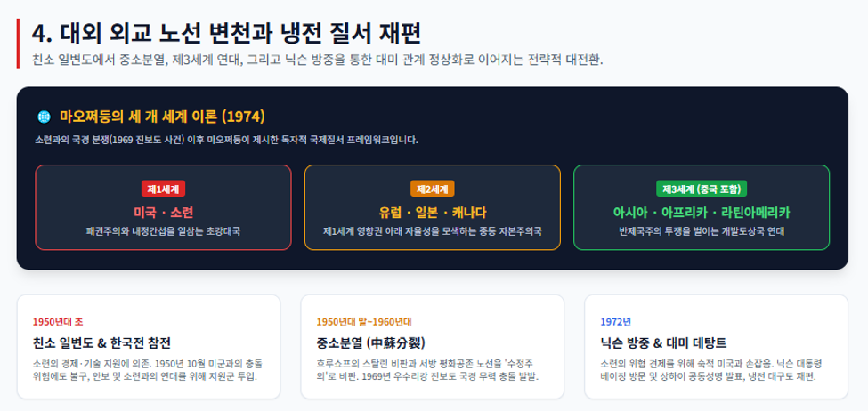Select the green 제3세계 (중국 포함) badge
868x411 pixels.
[702, 189]
